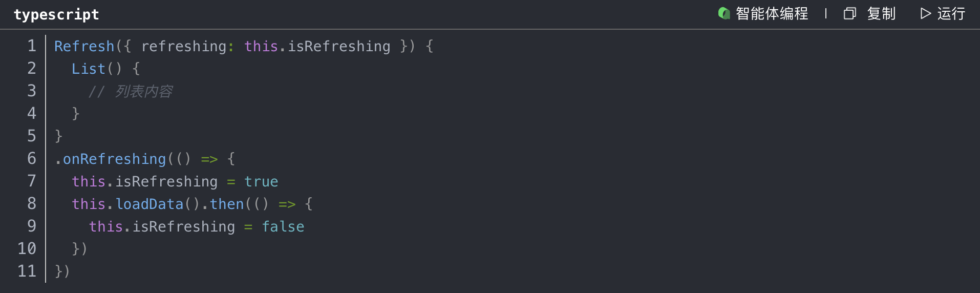Screen dimensions: 980x293
Task: Click line number 3 in gutter
Action: coord(32,91)
